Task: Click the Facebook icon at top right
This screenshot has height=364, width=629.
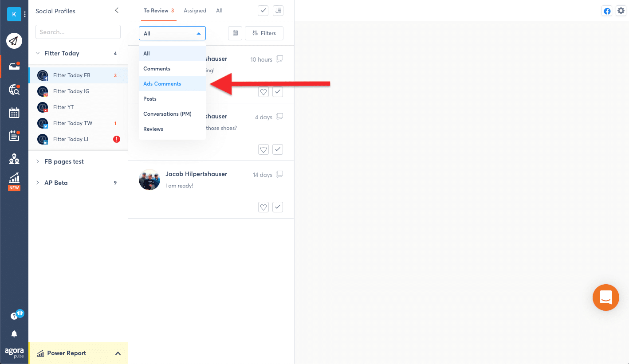Action: (x=607, y=11)
